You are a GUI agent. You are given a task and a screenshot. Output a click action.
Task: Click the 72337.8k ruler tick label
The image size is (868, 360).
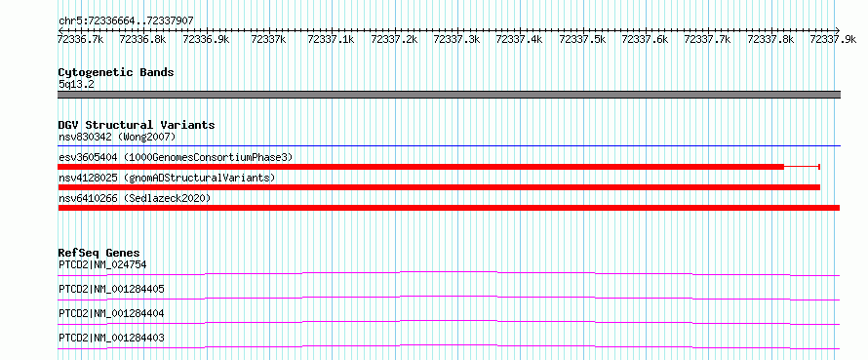click(770, 39)
